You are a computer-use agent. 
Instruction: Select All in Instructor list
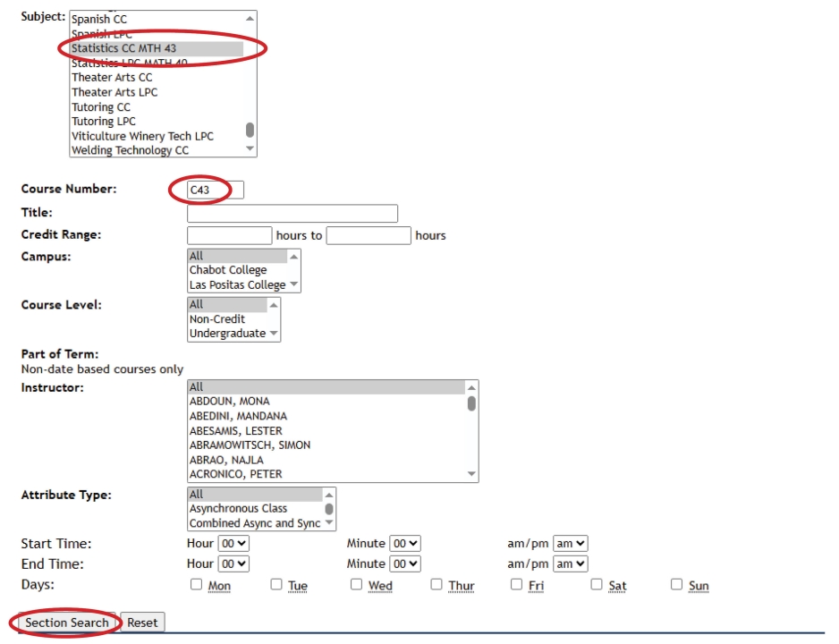(x=327, y=386)
